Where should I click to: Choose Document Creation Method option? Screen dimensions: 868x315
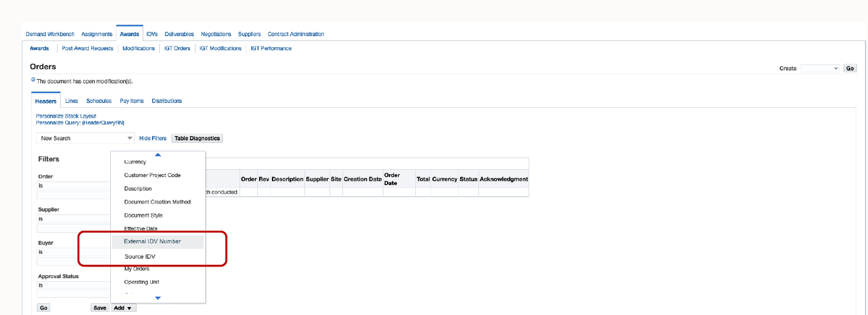coord(158,202)
